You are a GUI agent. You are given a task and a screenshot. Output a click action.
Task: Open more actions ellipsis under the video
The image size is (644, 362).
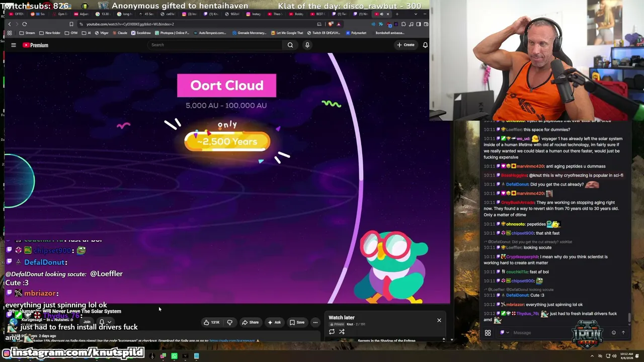click(x=315, y=322)
